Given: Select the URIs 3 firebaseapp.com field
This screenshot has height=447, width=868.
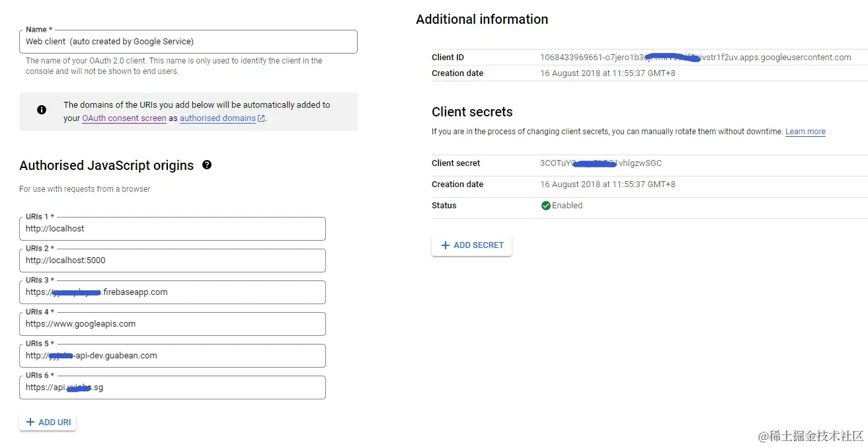Looking at the screenshot, I should pyautogui.click(x=172, y=292).
